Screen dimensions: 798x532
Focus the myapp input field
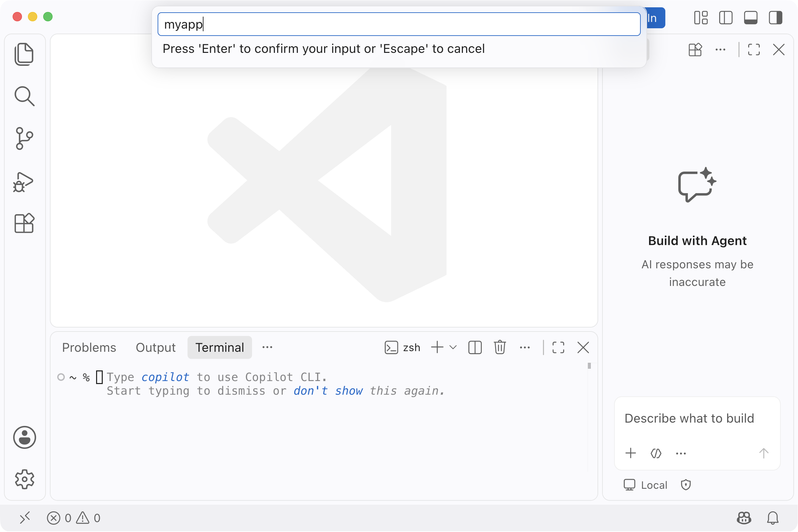(399, 24)
